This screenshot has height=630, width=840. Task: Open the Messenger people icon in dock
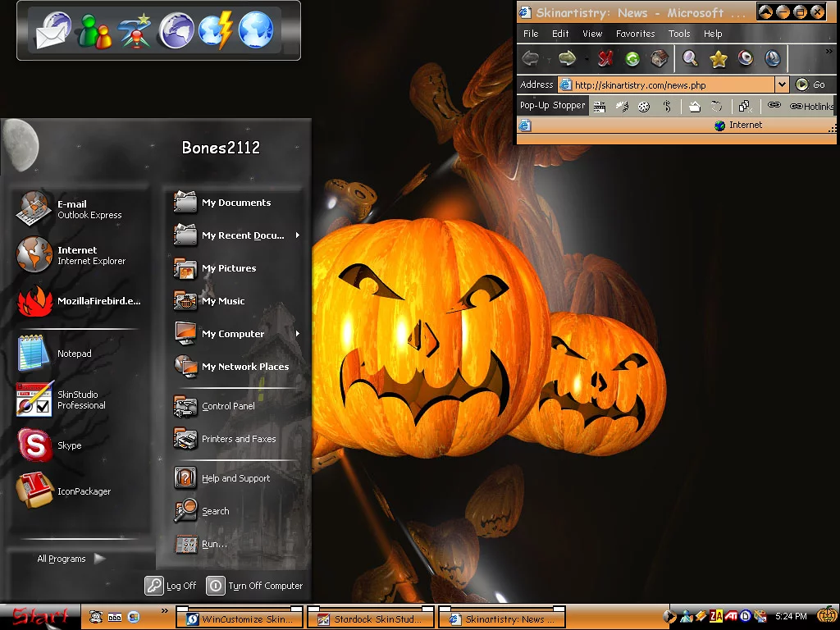click(x=94, y=31)
